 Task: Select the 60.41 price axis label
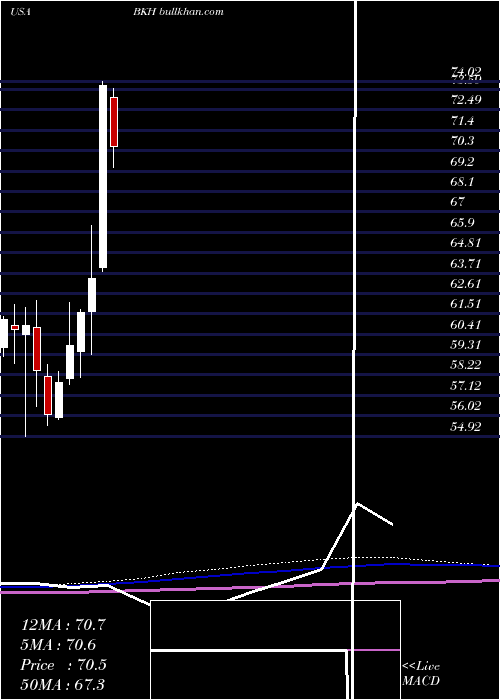coord(466,324)
